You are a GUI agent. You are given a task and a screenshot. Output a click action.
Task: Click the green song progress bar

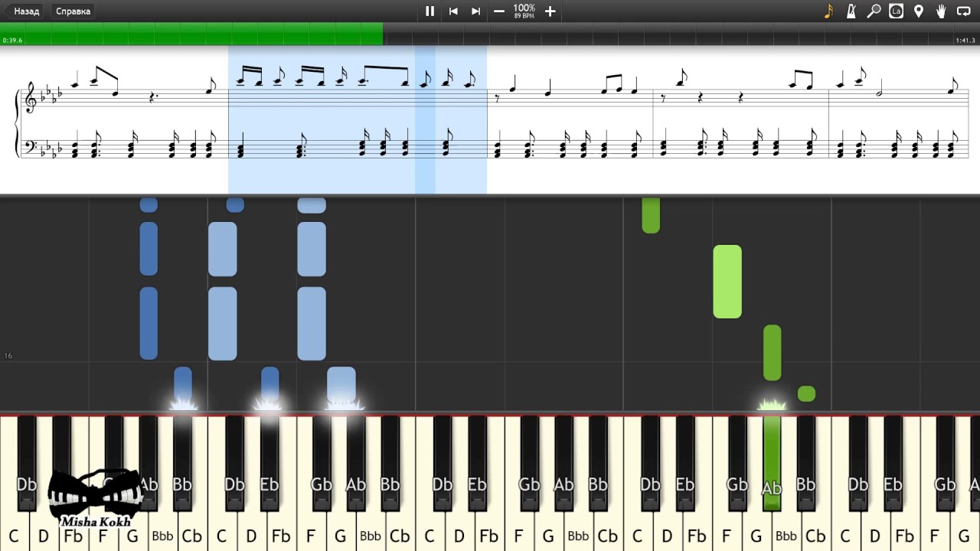pos(191,34)
